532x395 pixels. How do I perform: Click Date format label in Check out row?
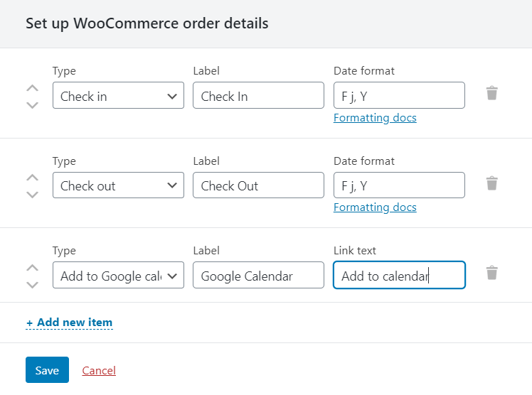pyautogui.click(x=363, y=161)
